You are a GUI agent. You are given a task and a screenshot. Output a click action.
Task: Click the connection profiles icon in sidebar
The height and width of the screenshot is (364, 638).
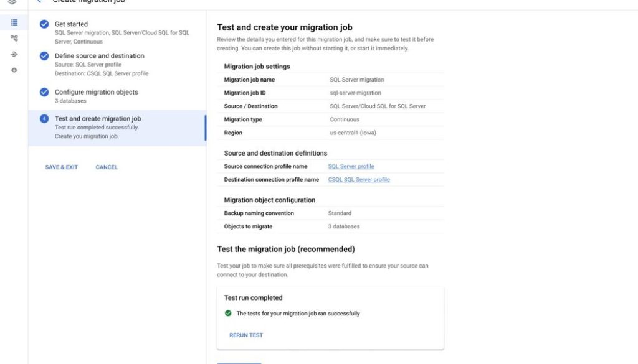point(14,39)
